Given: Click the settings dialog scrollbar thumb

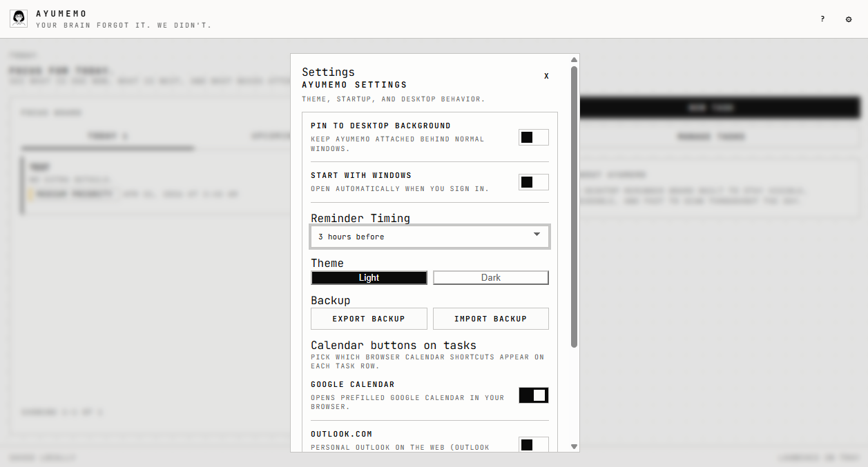Looking at the screenshot, I should [575, 207].
